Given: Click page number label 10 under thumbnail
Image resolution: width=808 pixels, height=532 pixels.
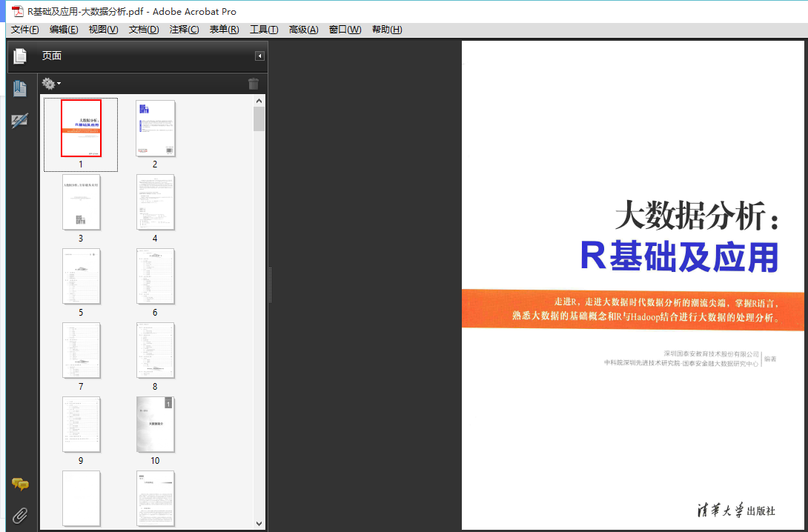Looking at the screenshot, I should [x=155, y=461].
